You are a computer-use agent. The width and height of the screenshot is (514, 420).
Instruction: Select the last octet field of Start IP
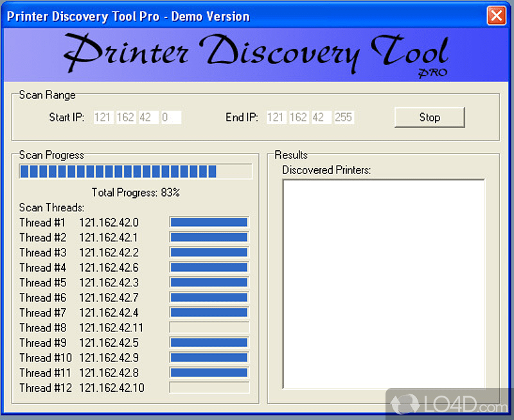tap(172, 117)
